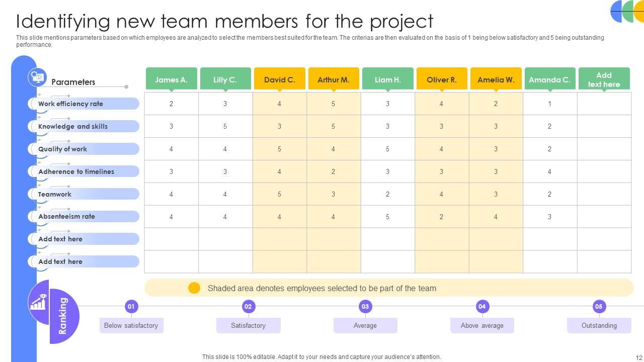Select the David C. column header
Image resolution: width=644 pixels, height=362 pixels.
coord(279,79)
